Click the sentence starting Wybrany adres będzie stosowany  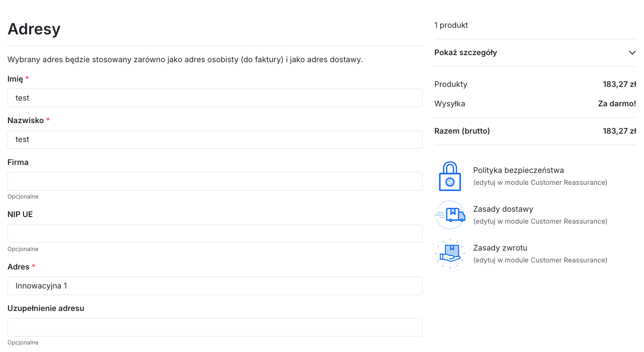pos(185,60)
